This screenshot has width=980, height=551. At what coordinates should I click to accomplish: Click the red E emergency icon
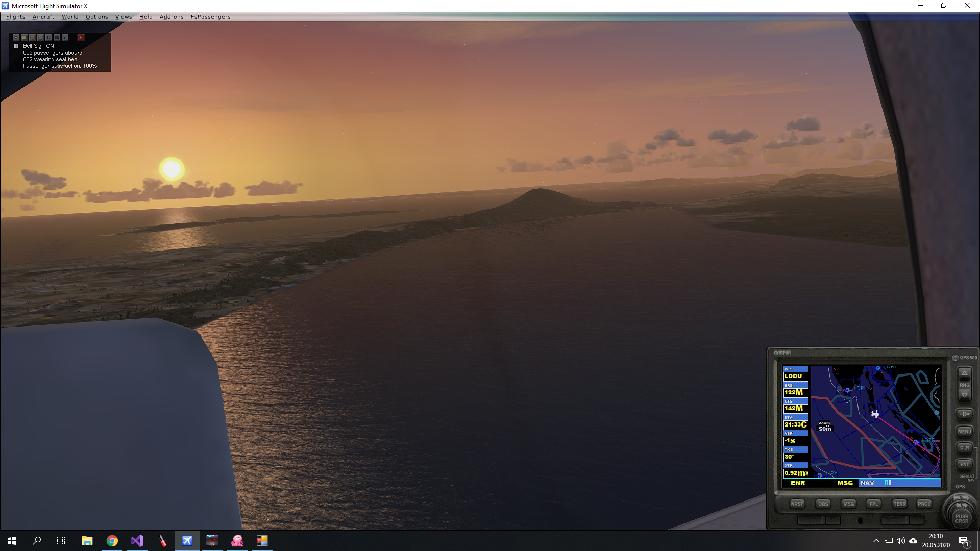pos(81,38)
